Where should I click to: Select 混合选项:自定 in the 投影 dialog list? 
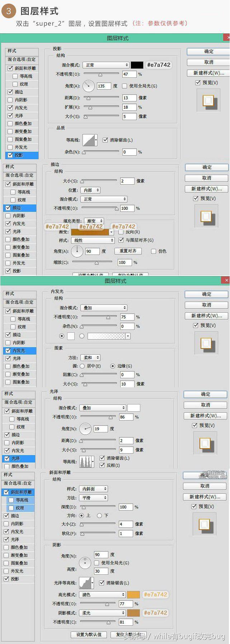coord(22,60)
